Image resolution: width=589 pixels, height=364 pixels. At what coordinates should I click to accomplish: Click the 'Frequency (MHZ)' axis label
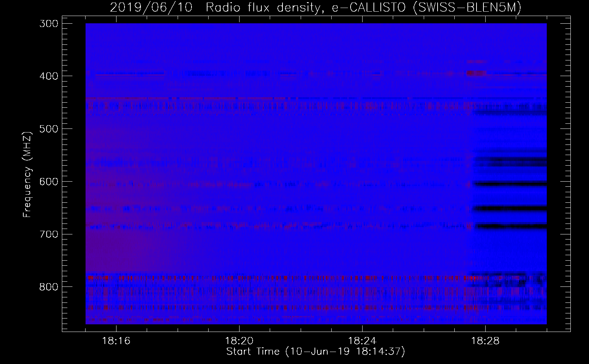[x=27, y=174]
